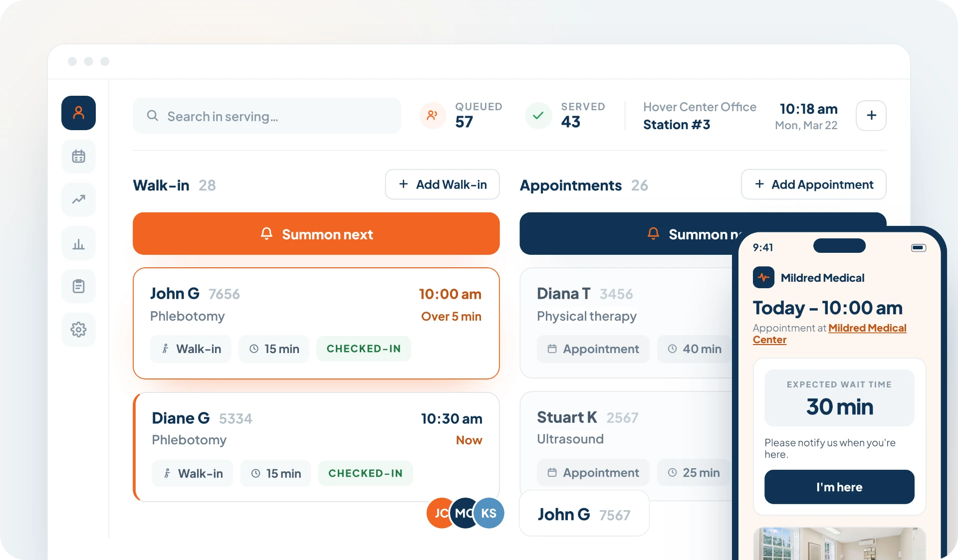This screenshot has height=560, width=958.
Task: Tap the clinic photo thumbnail on phone
Action: pyautogui.click(x=839, y=544)
